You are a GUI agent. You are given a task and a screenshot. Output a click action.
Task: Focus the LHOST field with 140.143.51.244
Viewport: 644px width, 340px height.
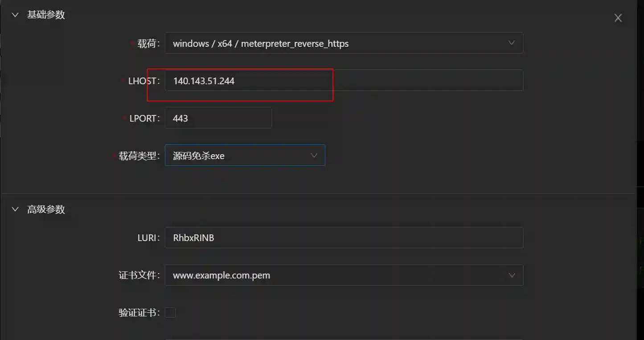click(x=343, y=81)
